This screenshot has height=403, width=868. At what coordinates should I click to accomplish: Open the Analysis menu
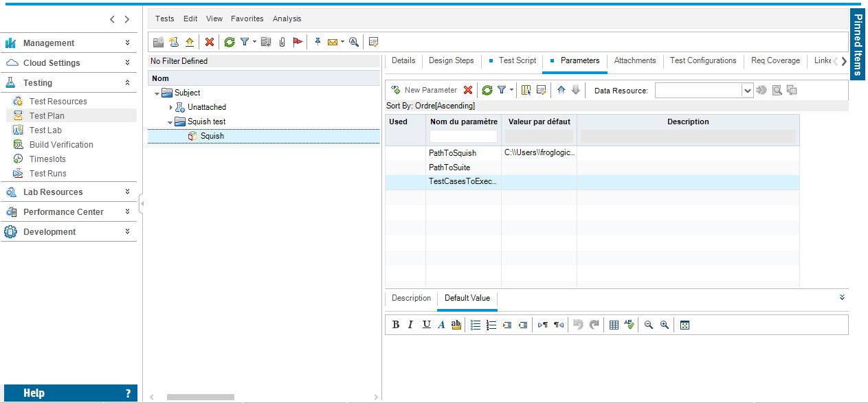287,19
